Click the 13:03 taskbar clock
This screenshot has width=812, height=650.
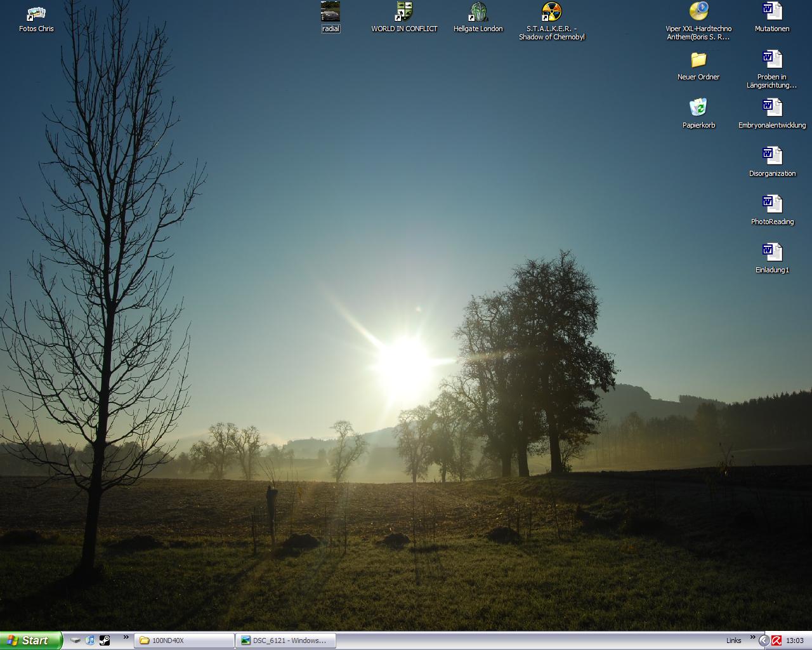795,640
